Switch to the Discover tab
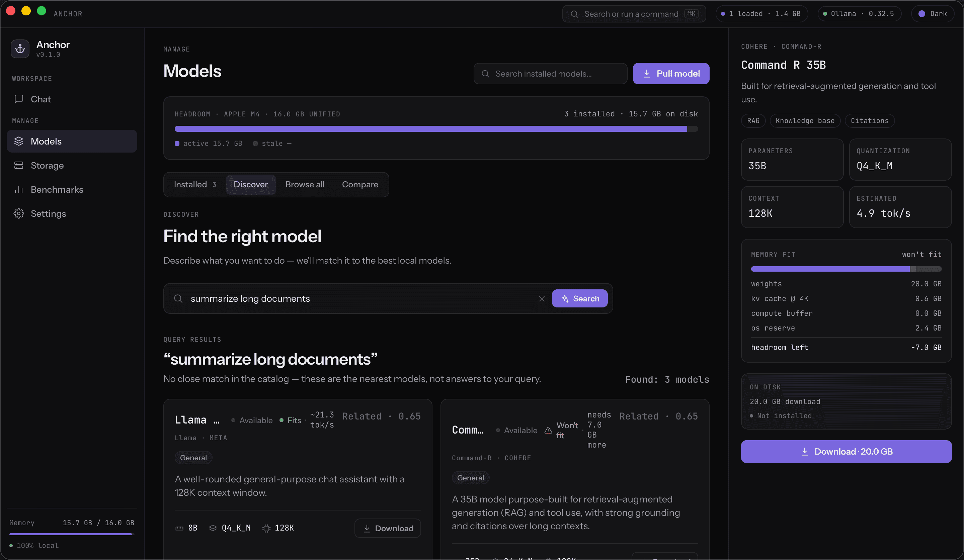964x560 pixels. tap(251, 185)
